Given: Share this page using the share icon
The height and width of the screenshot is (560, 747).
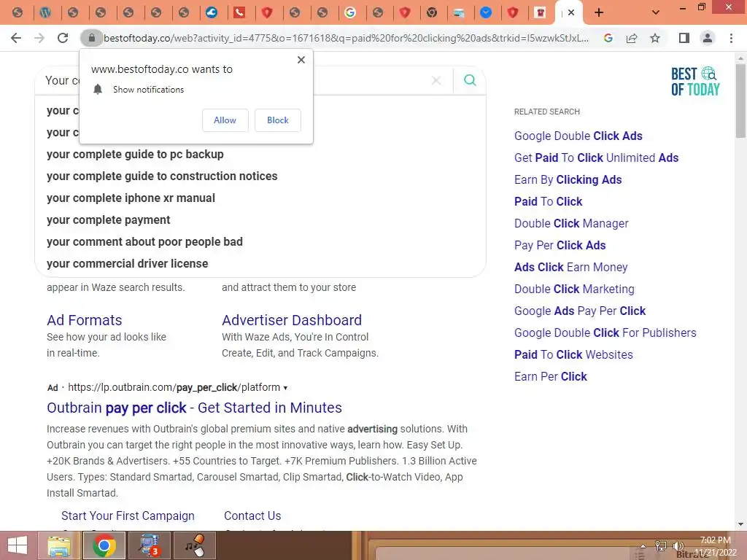Looking at the screenshot, I should tap(632, 38).
